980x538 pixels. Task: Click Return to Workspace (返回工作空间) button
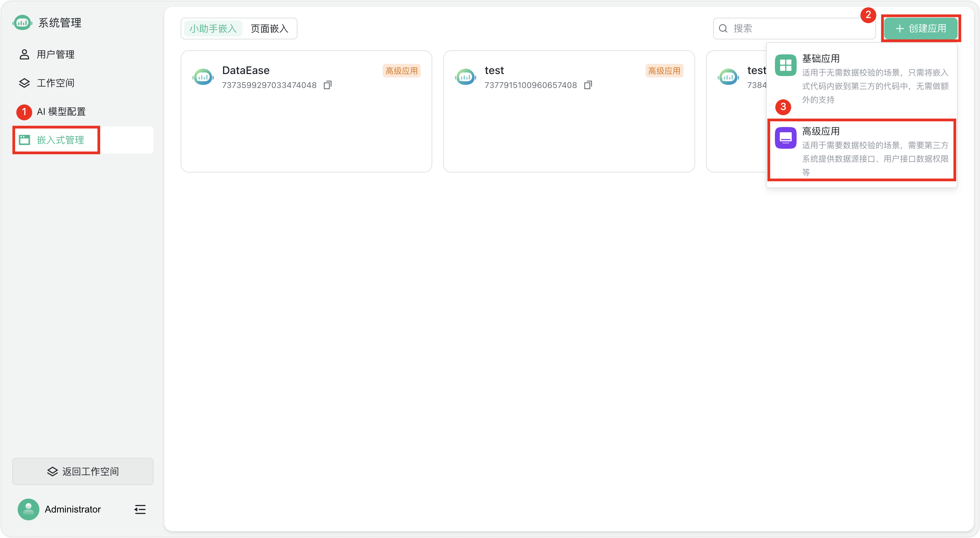83,471
